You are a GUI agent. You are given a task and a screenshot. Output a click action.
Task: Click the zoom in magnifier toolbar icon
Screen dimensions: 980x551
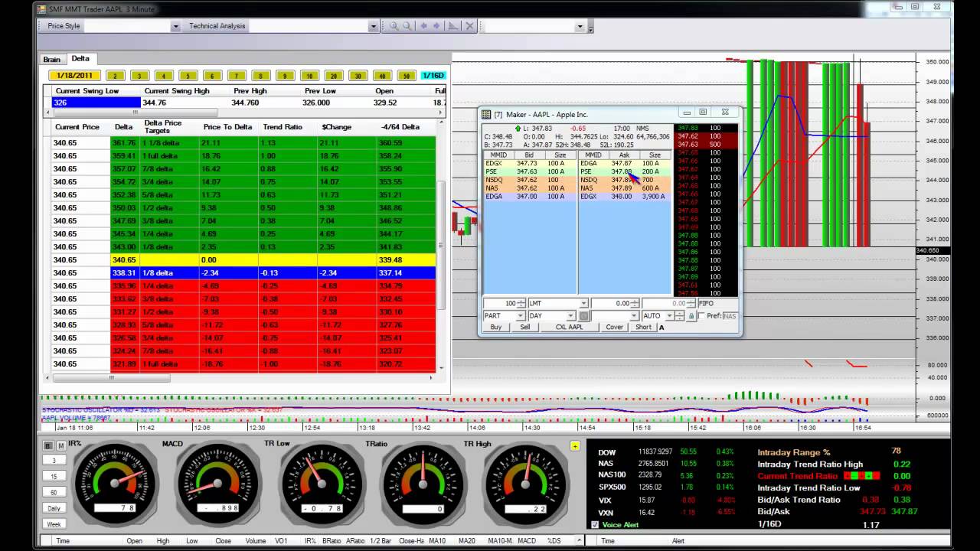pyautogui.click(x=394, y=26)
